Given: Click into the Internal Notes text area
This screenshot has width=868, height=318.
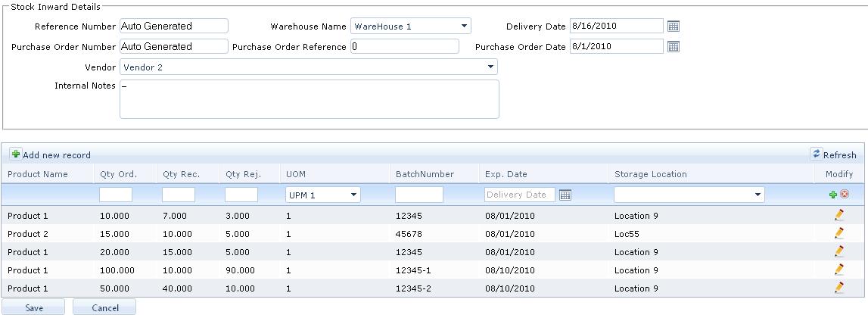Looking at the screenshot, I should point(309,99).
